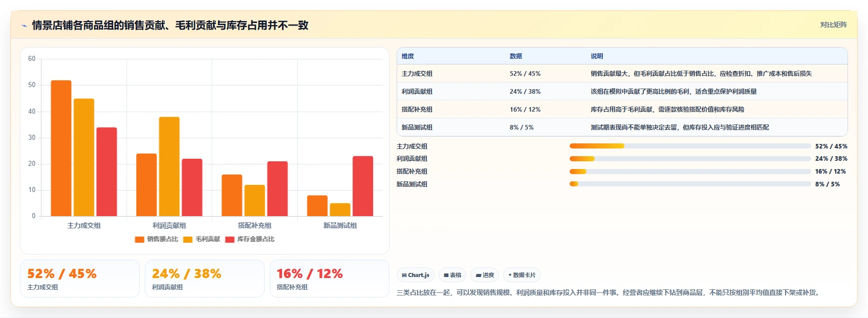Click the 利润贡献组 label beside progress bar
The height and width of the screenshot is (318, 868).
coord(412,159)
